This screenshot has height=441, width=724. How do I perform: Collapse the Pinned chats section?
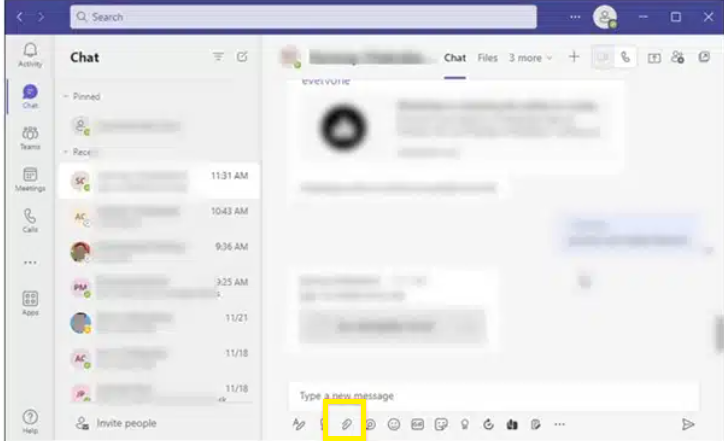(66, 97)
